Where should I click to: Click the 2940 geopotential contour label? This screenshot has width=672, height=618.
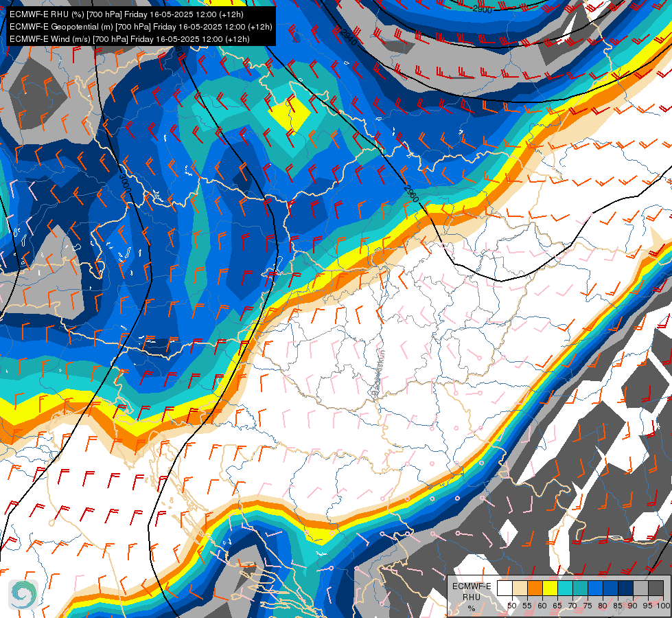click(349, 37)
